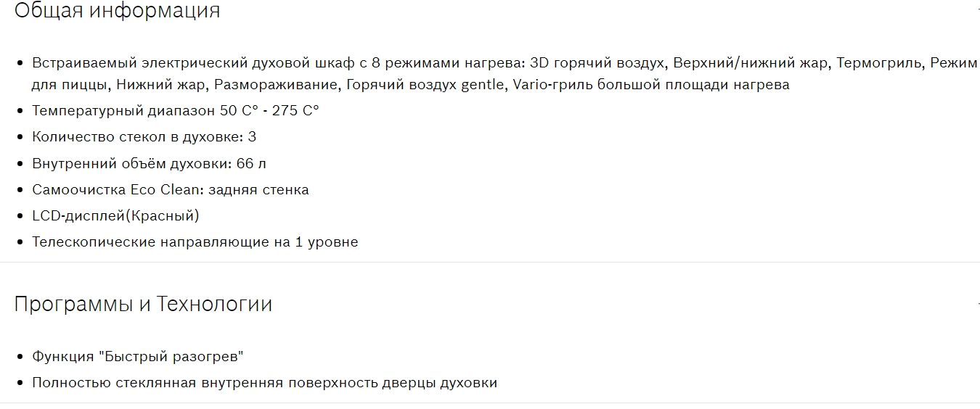Click the "Функция "Быстрый разогрев"" list item
The image size is (980, 409).
click(x=137, y=357)
